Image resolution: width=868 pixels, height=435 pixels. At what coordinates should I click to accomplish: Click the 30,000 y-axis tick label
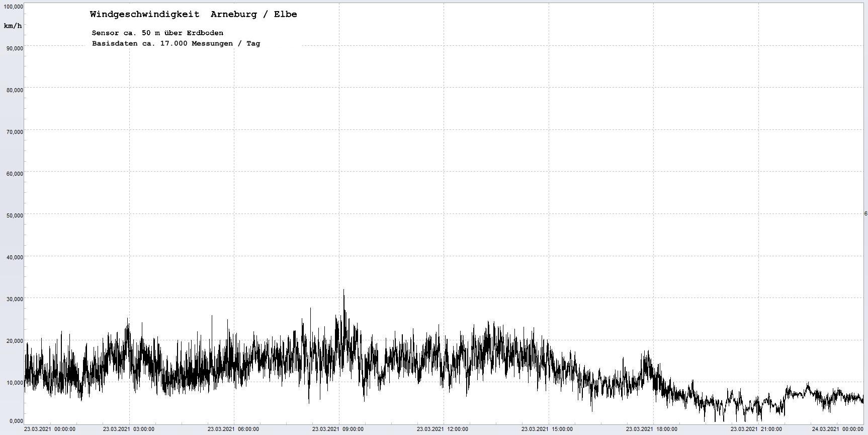(15, 299)
